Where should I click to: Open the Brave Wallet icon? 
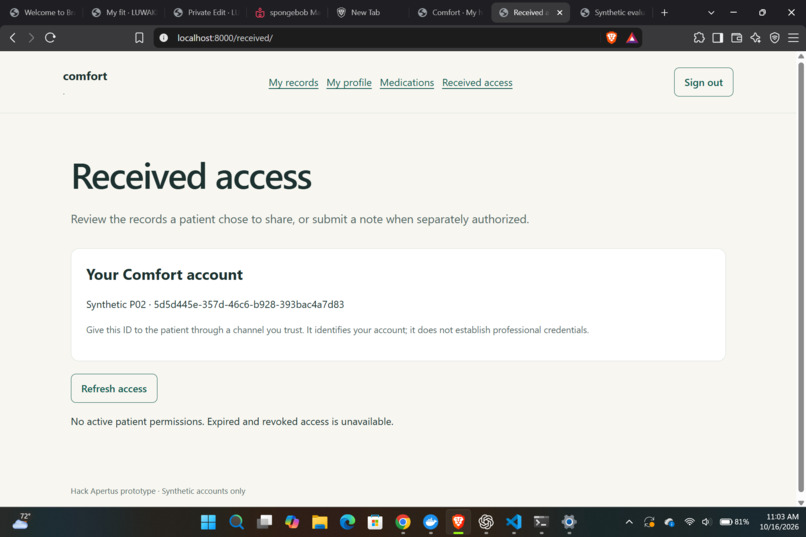tap(736, 38)
